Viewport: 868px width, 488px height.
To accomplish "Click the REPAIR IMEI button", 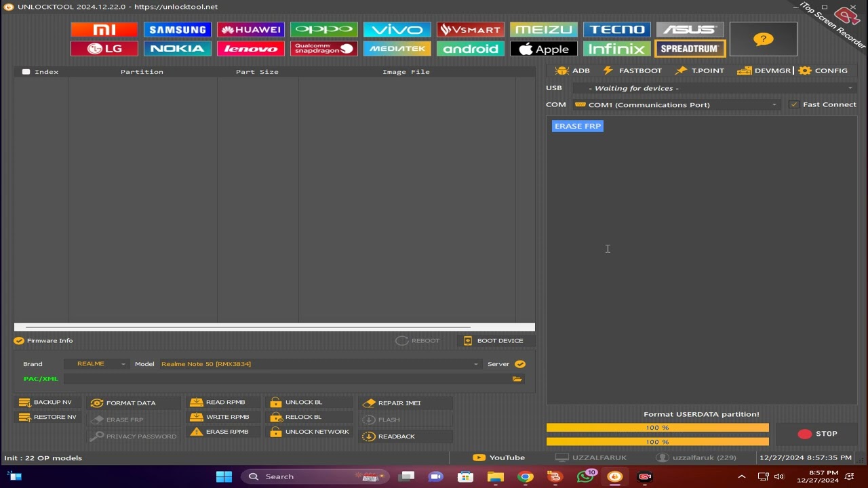I will (406, 403).
